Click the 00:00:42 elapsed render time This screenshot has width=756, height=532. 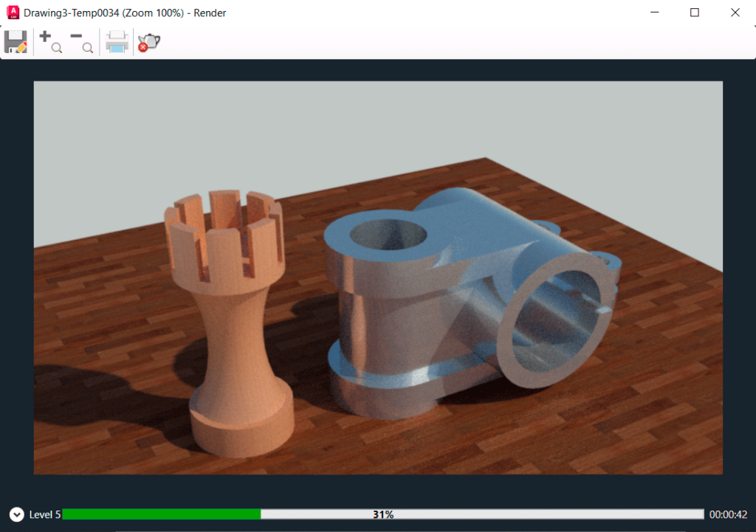point(729,514)
